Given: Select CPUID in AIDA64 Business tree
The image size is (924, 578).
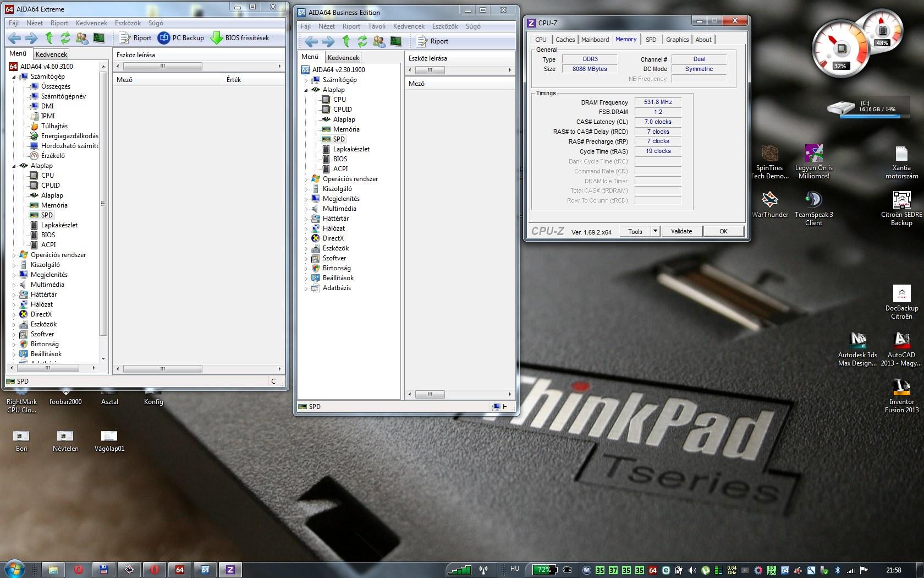Looking at the screenshot, I should pyautogui.click(x=342, y=110).
